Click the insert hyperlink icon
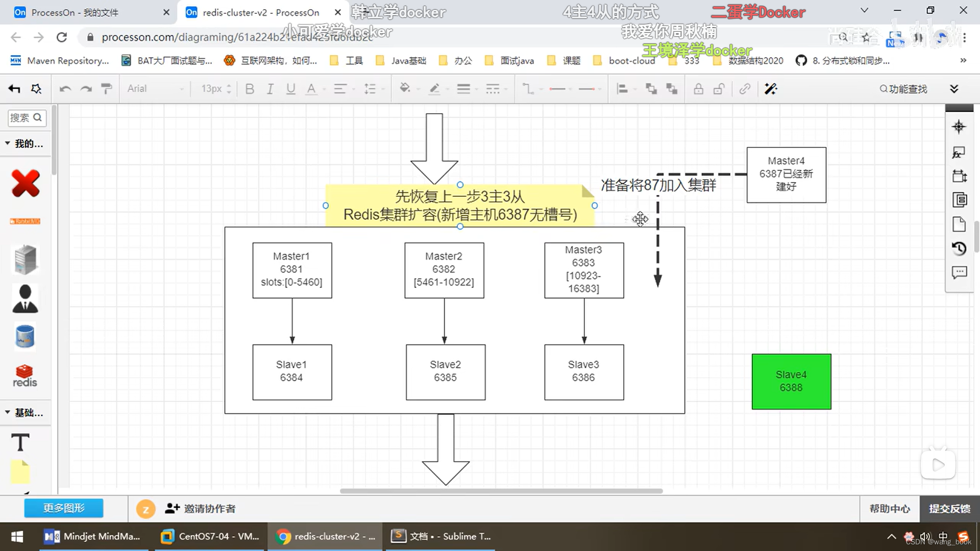Screen dimensions: 980x551 (745, 88)
